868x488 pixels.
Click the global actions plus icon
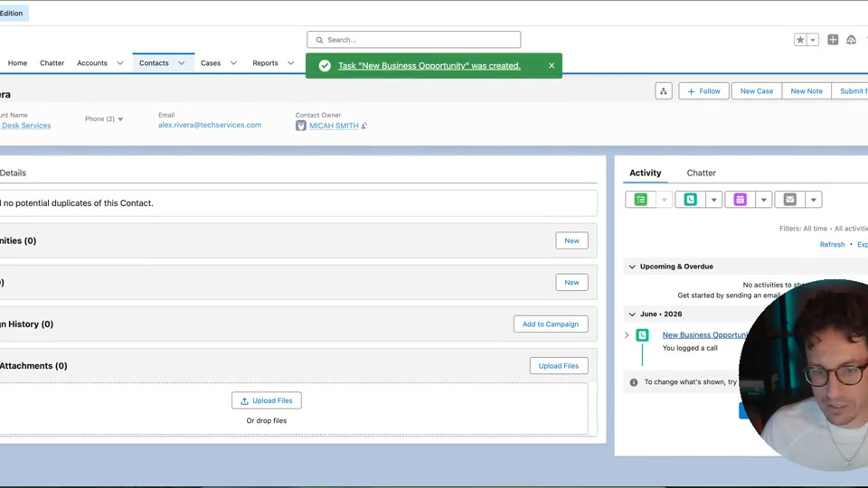[833, 40]
